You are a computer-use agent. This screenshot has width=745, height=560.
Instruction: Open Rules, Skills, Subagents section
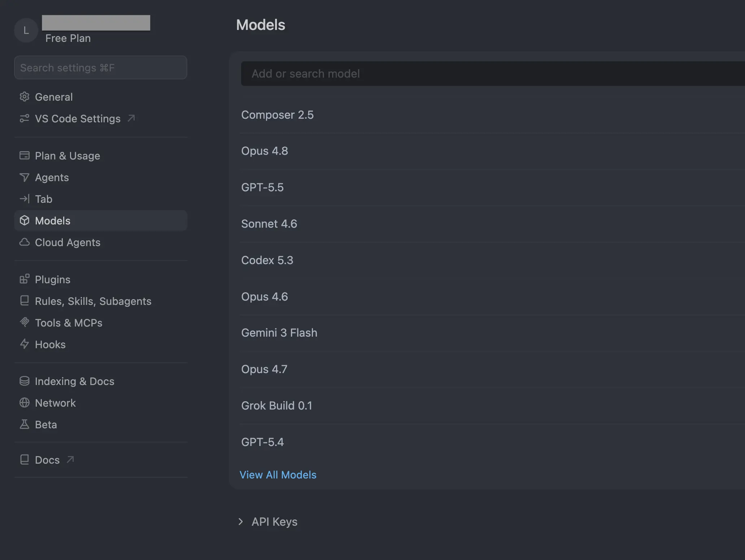tap(101, 301)
